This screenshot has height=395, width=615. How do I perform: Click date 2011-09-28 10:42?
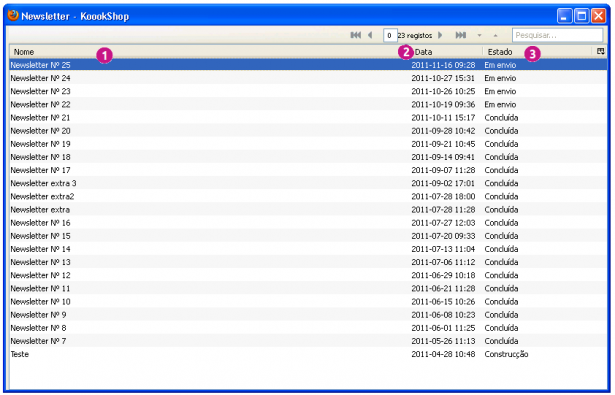pos(443,131)
